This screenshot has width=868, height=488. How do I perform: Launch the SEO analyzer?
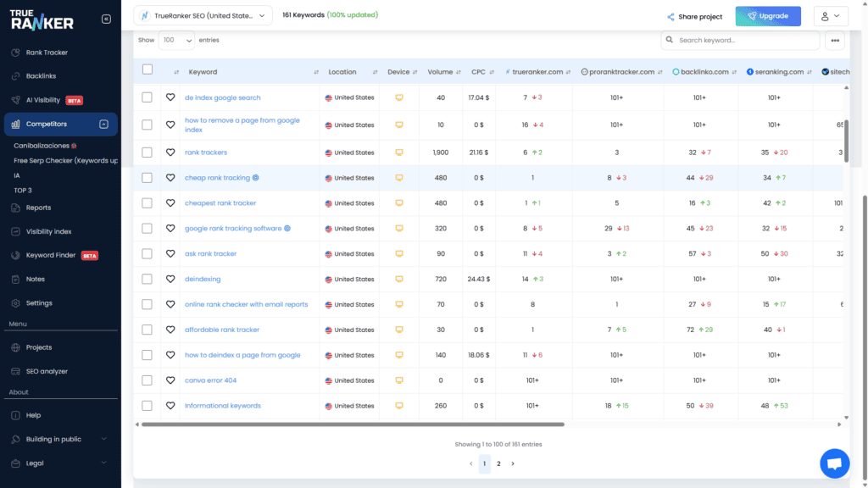(x=49, y=370)
